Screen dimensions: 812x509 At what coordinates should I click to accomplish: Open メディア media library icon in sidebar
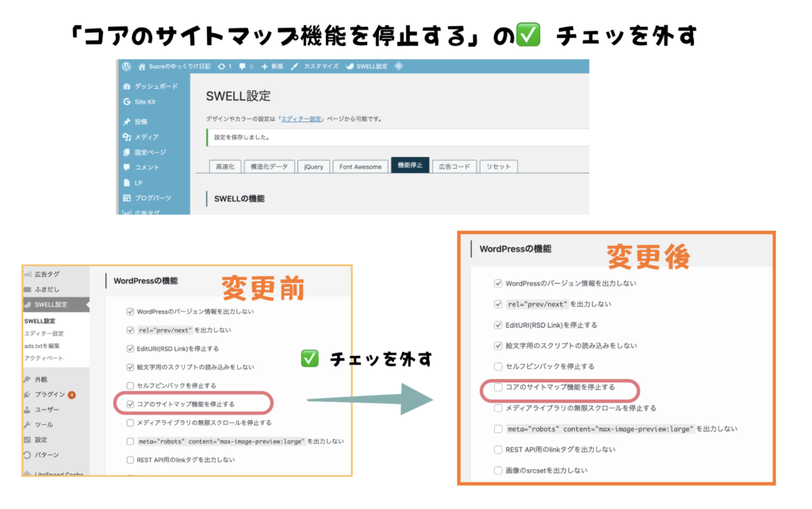click(127, 136)
